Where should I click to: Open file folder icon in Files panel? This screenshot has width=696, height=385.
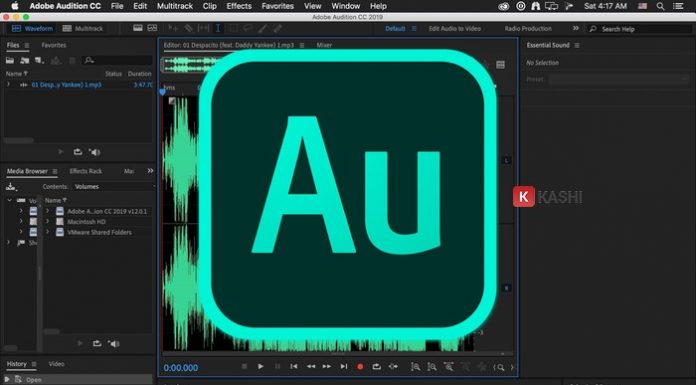10,60
